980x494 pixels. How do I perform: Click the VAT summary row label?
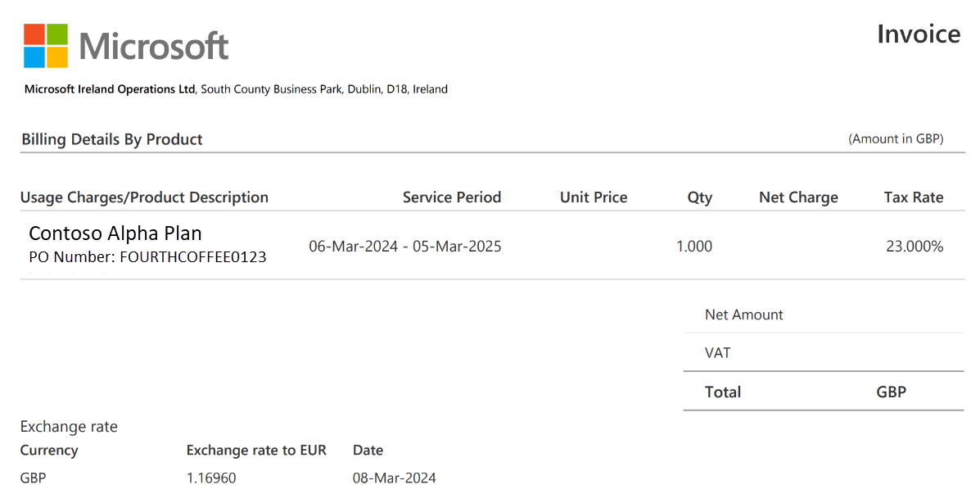pos(718,353)
